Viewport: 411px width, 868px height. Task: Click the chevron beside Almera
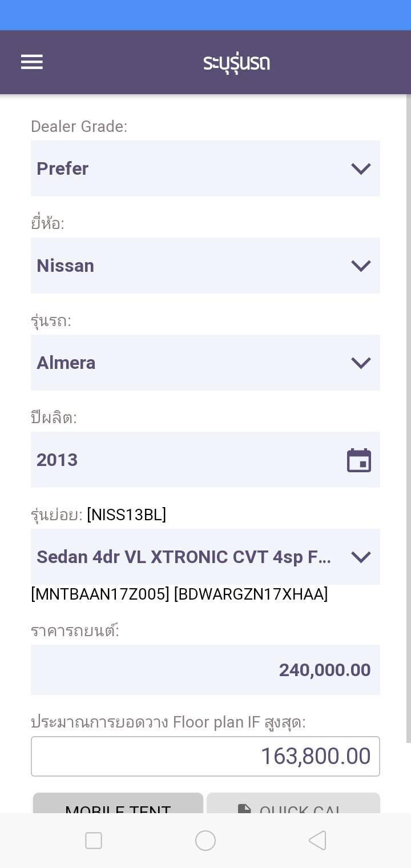point(361,363)
